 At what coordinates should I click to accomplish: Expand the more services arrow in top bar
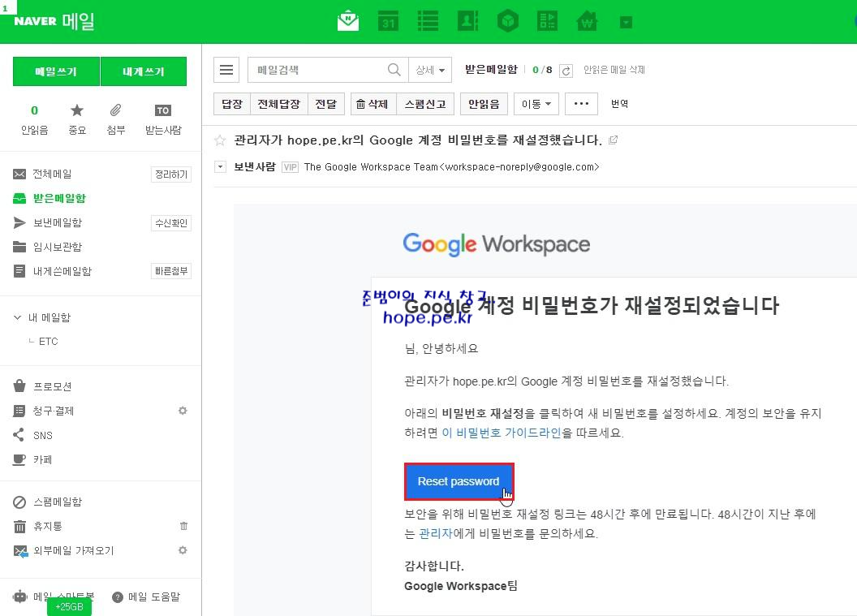(627, 23)
